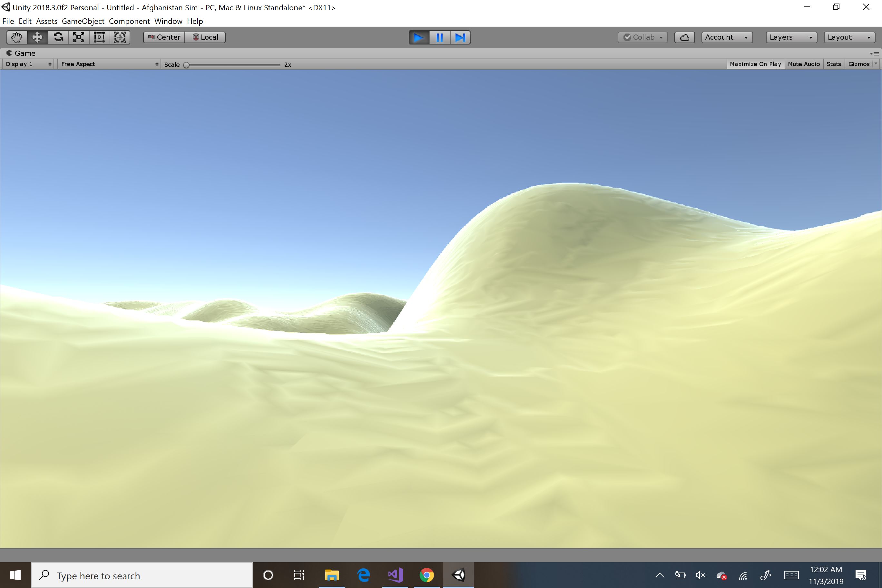Open the Display 1 dropdown
The width and height of the screenshot is (882, 588).
click(x=28, y=64)
